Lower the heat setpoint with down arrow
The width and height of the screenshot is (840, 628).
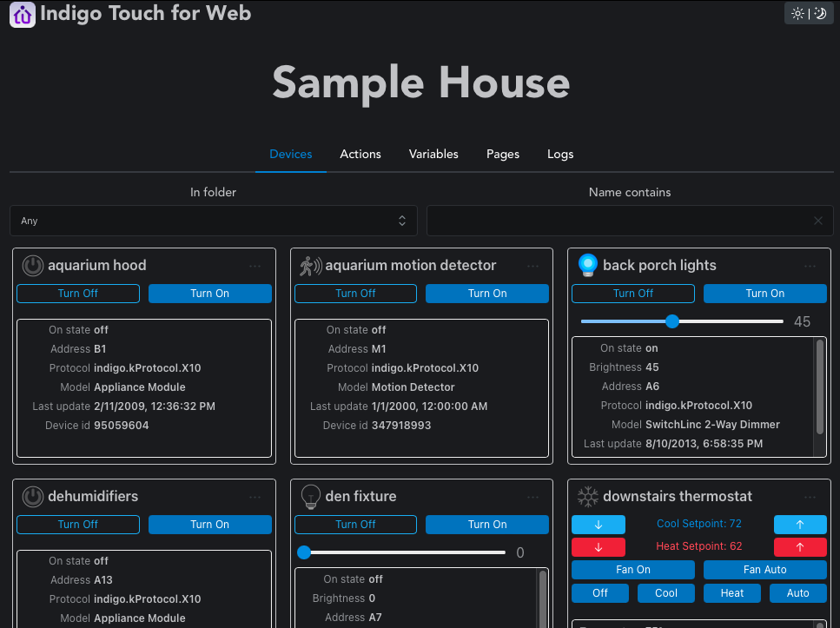599,547
